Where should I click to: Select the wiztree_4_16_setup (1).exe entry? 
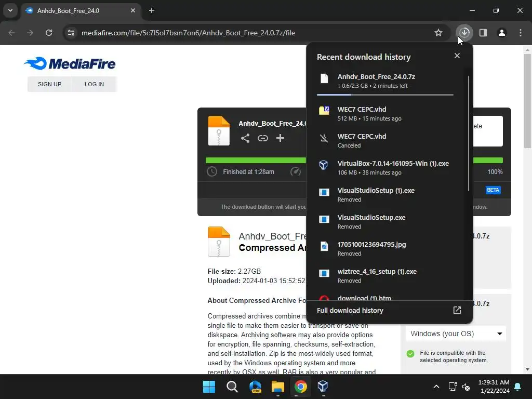point(385,276)
